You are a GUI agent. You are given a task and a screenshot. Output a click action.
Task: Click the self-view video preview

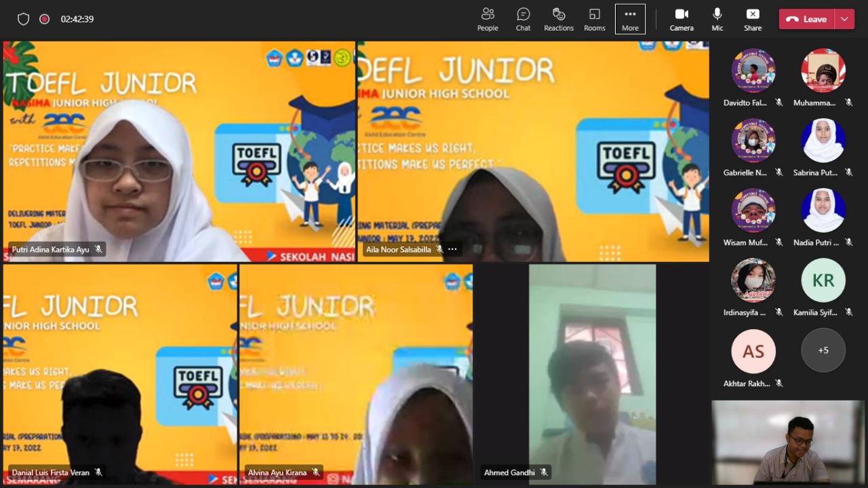788,442
